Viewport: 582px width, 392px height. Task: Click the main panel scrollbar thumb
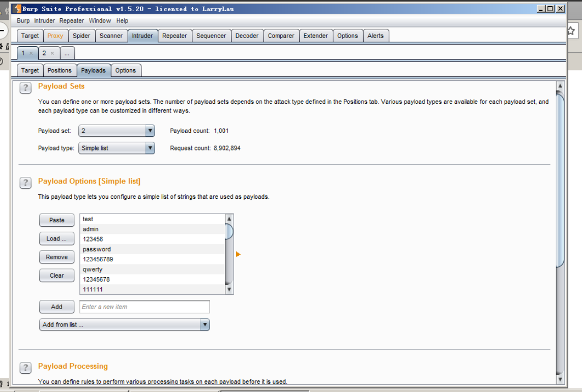560,179
